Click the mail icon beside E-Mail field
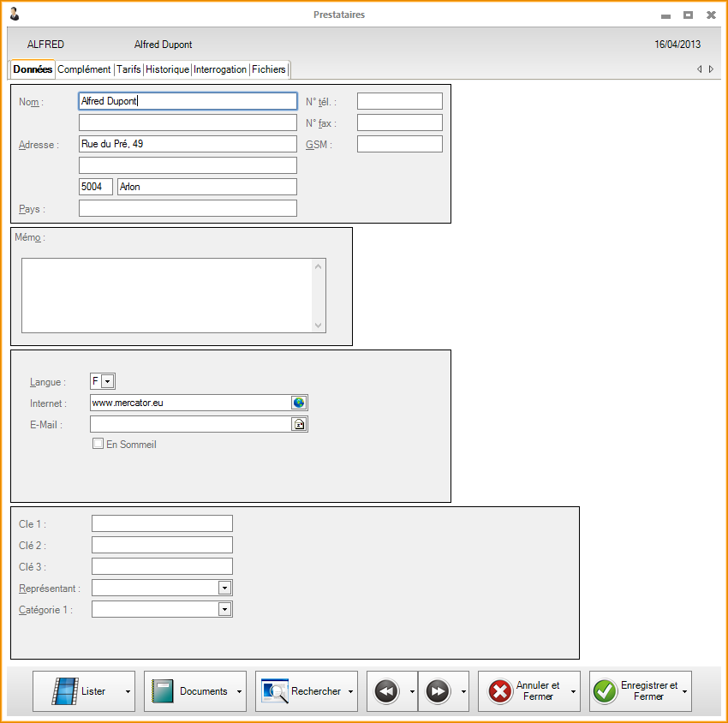728x723 pixels. click(299, 424)
